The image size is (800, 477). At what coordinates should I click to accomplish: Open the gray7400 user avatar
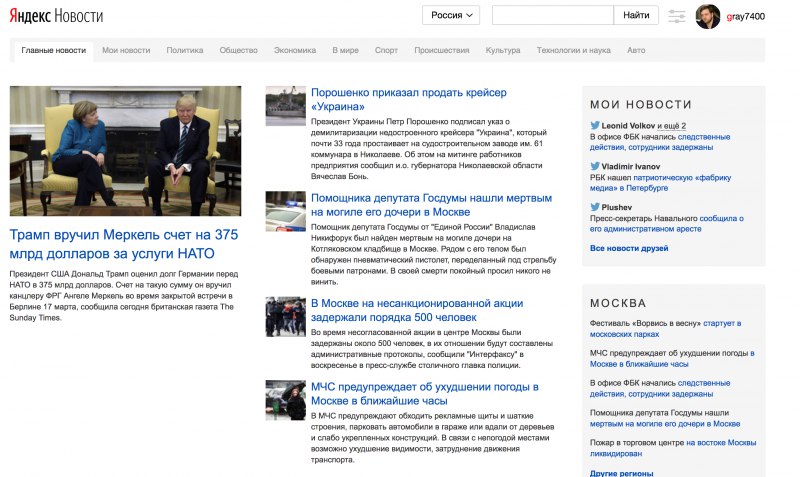pyautogui.click(x=708, y=16)
